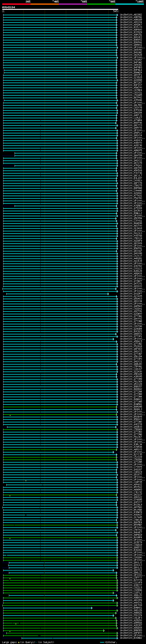Click the UniRef100_Q4DJZ6 label
Screen dimensions: 146x644
click(x=131, y=610)
